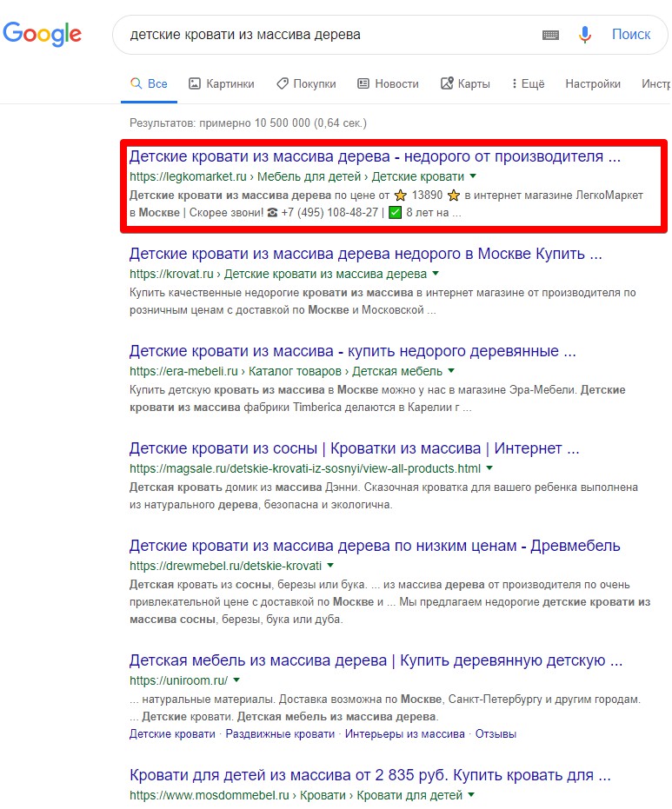This screenshot has width=672, height=809.
Task: Expand the Ещё menu
Action: pos(528,83)
